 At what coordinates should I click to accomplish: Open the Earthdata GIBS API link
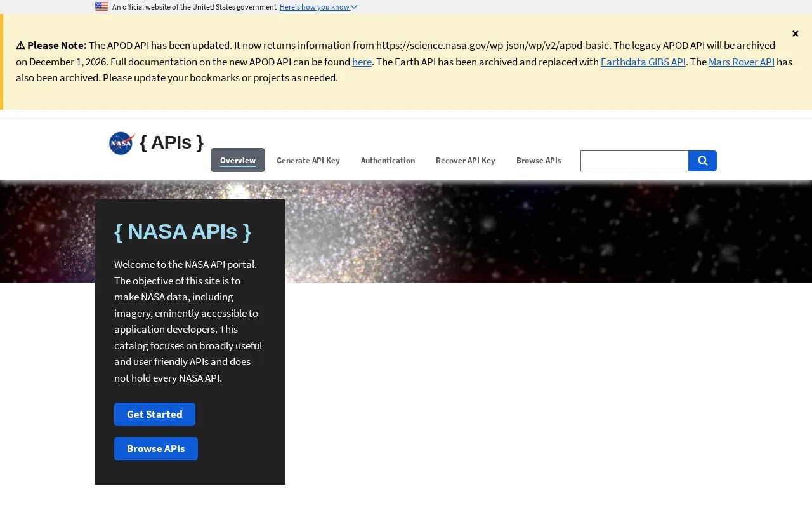pos(643,62)
